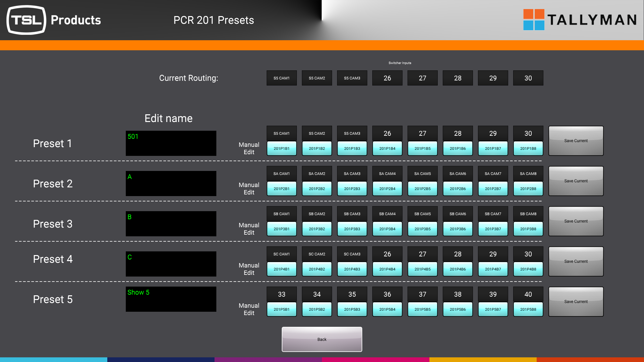Select the SA CAM3 input button
Screen dimensions: 644x362
coord(352,173)
